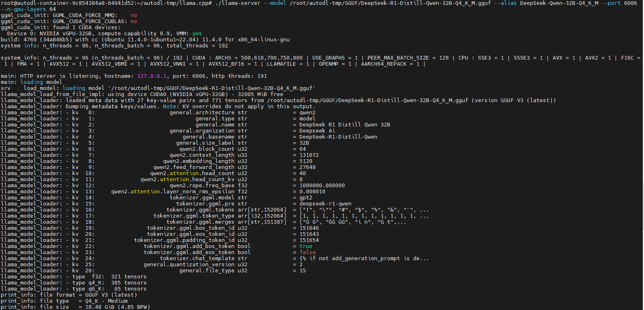Select the '27648' feed forward length value
The width and height of the screenshot is (644, 310).
[x=308, y=167]
